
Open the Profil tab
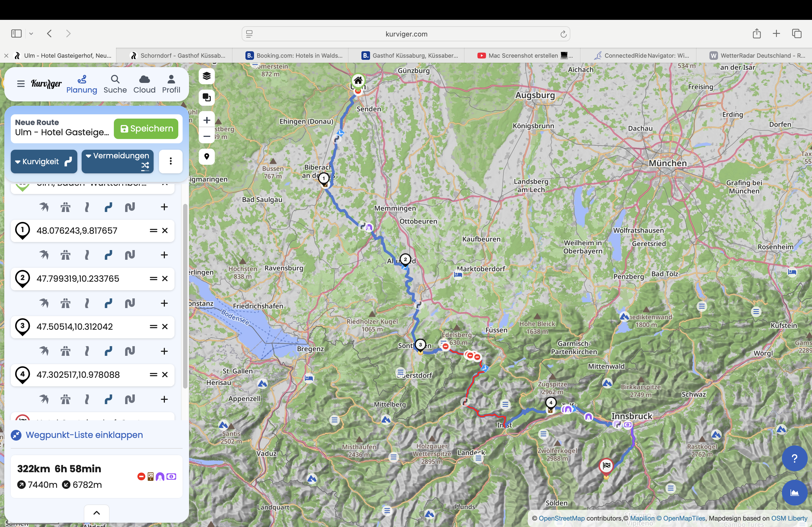click(x=171, y=84)
